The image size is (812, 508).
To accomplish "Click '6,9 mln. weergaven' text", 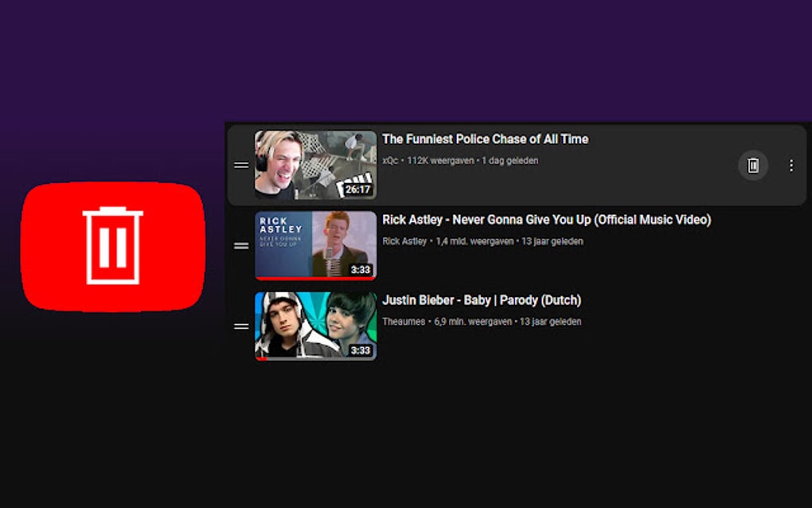I will coord(473,322).
